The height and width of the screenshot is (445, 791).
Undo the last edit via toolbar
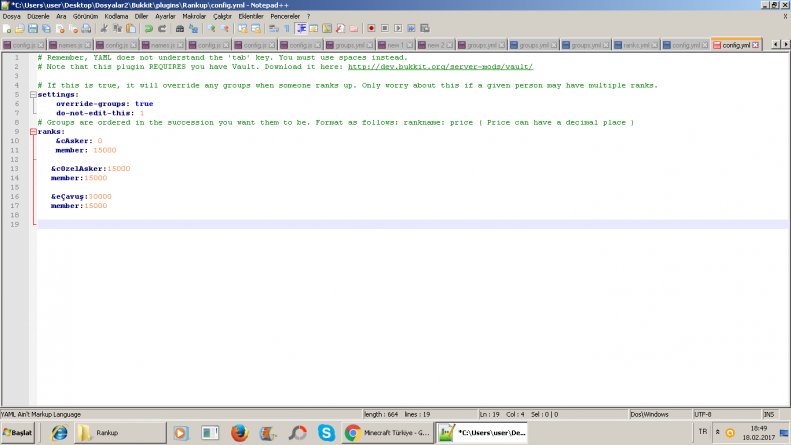tap(148, 29)
